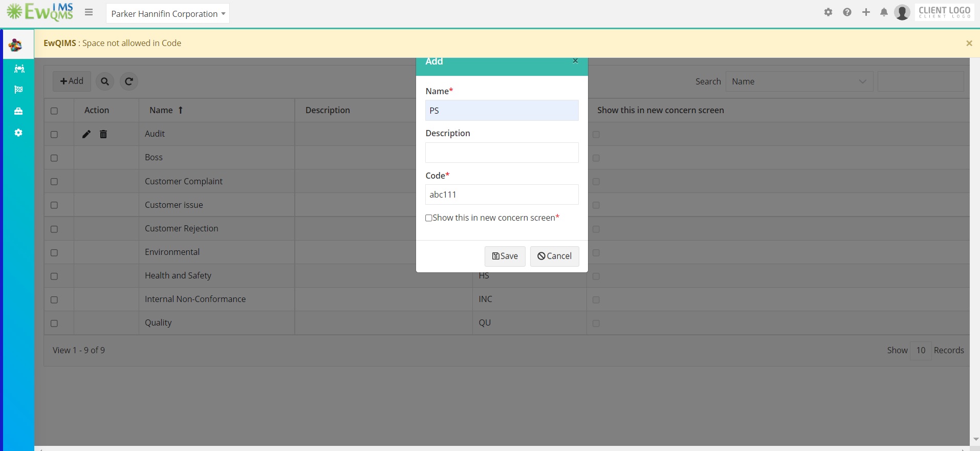This screenshot has height=451, width=980.
Task: Click Show this in new concern screen header
Action: (x=660, y=110)
